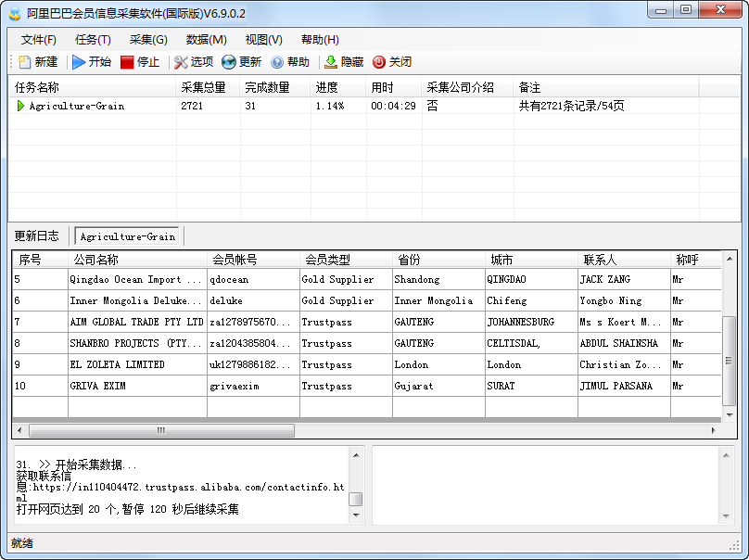Screen dimensions: 749x560
Task: Click the qdocean member account cell
Action: pos(254,279)
